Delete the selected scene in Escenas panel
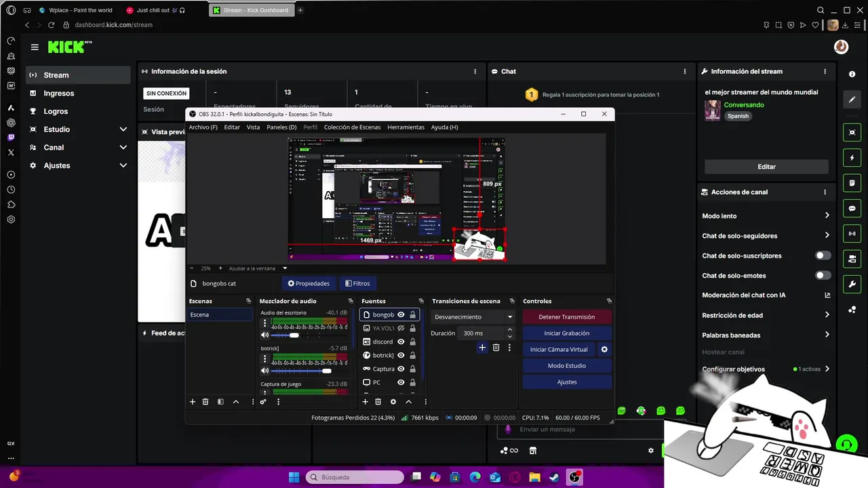Screen dimensions: 868x488 coord(205,402)
